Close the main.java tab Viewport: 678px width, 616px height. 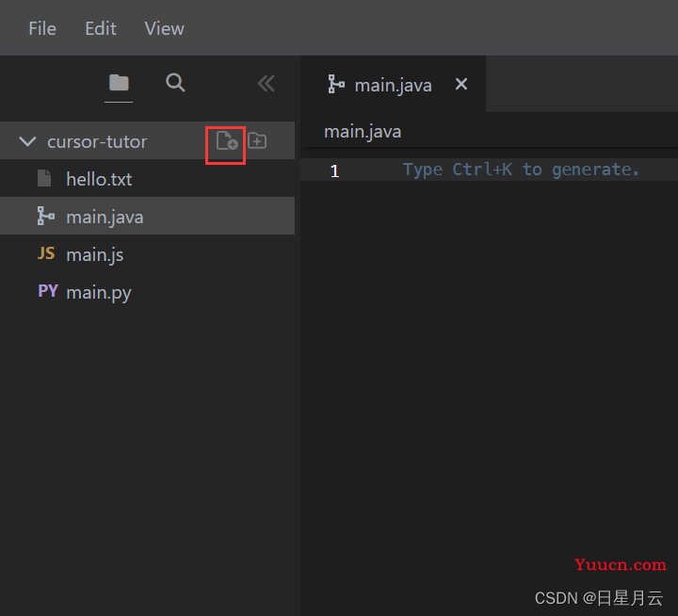click(x=461, y=84)
